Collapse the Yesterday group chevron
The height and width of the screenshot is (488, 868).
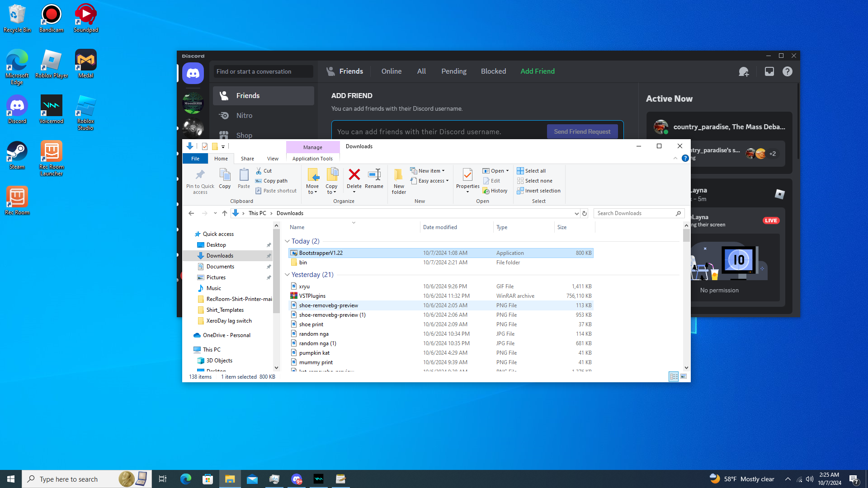click(287, 275)
